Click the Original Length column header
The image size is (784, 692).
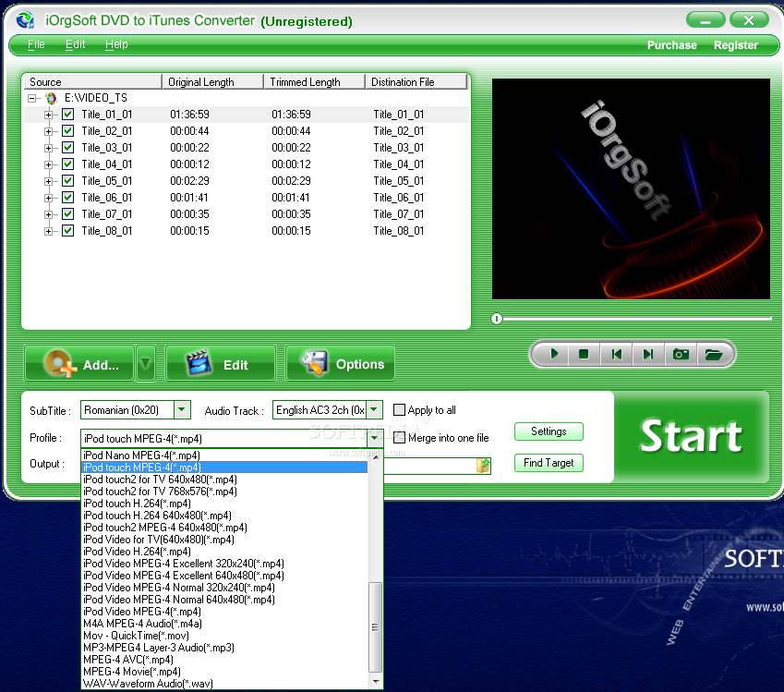[213, 82]
